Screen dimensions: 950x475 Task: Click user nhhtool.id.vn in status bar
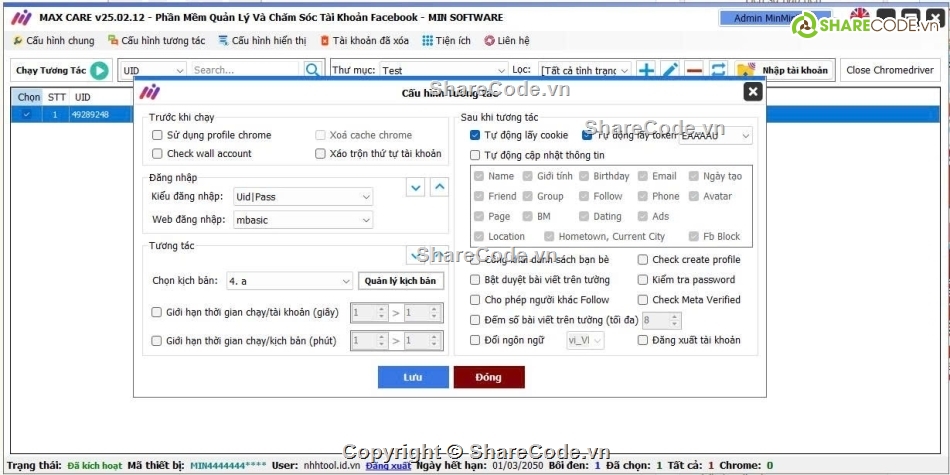point(330,465)
